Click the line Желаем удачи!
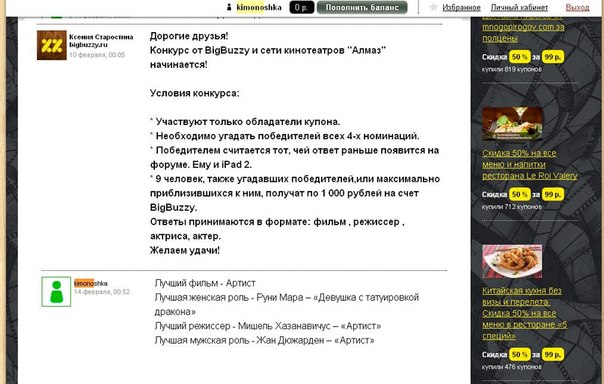The image size is (604, 384). [185, 250]
